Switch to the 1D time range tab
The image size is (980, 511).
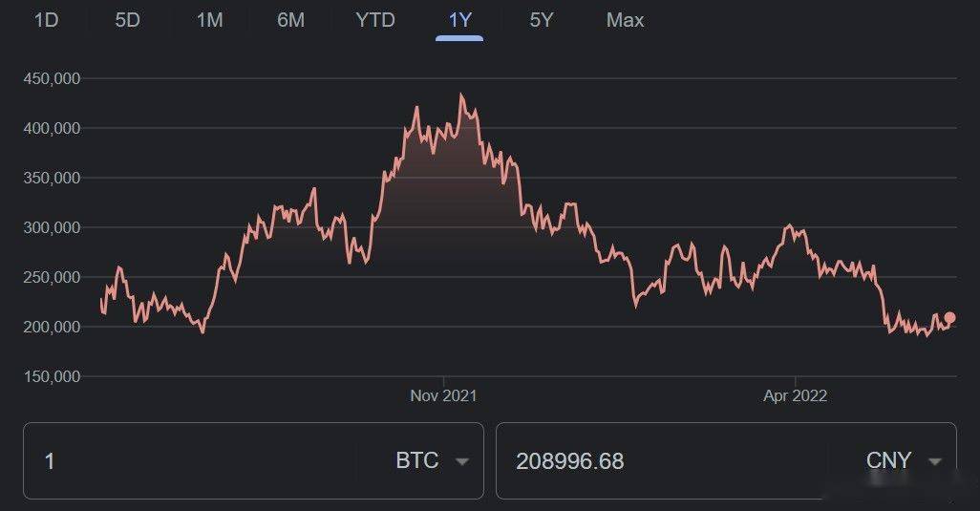click(46, 20)
